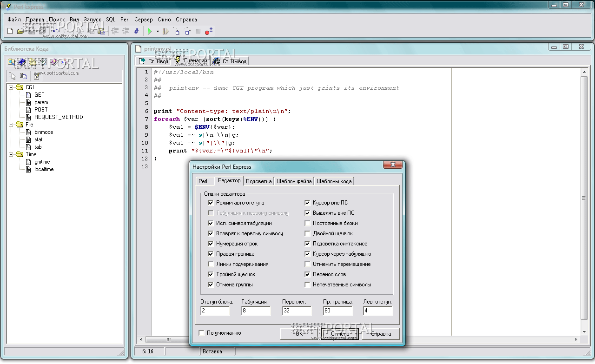Click the paste clipboard toolbar icon
Viewport: 595px width, 364px height.
101,31
